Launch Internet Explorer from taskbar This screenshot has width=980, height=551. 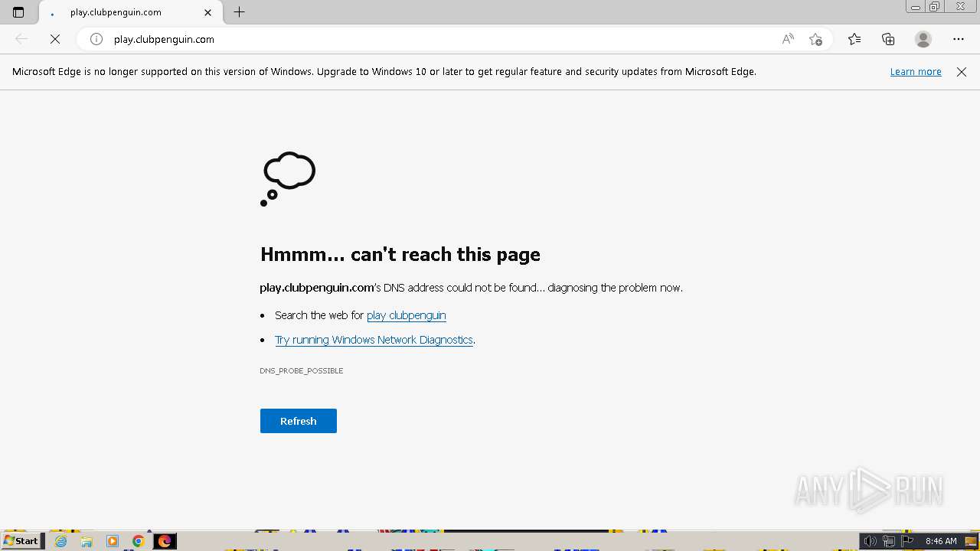[61, 541]
